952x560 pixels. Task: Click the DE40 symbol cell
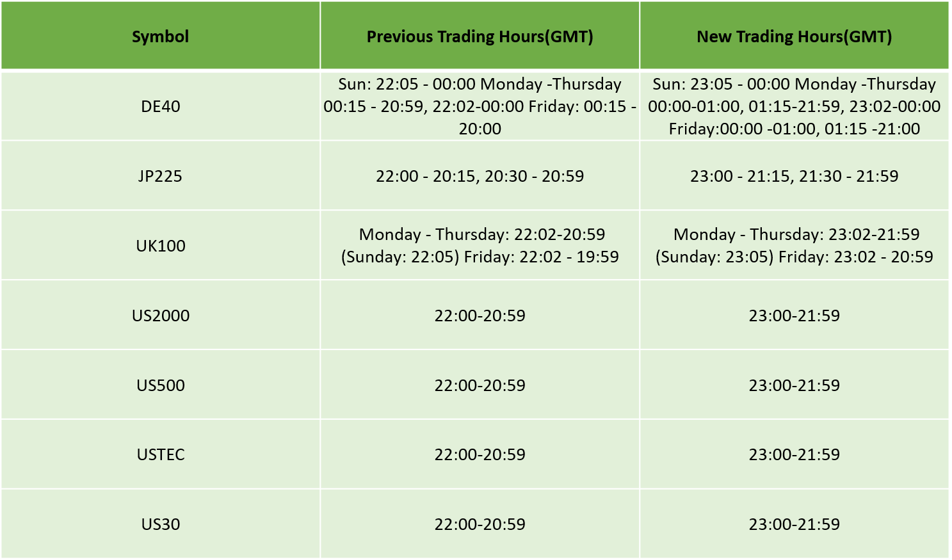(x=160, y=106)
